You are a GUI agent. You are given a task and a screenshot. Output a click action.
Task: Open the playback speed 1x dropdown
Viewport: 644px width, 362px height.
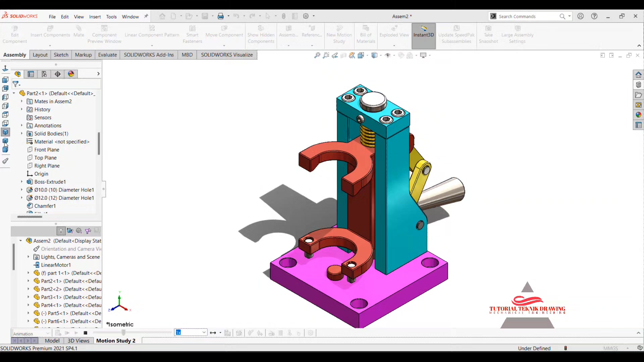coord(204,333)
